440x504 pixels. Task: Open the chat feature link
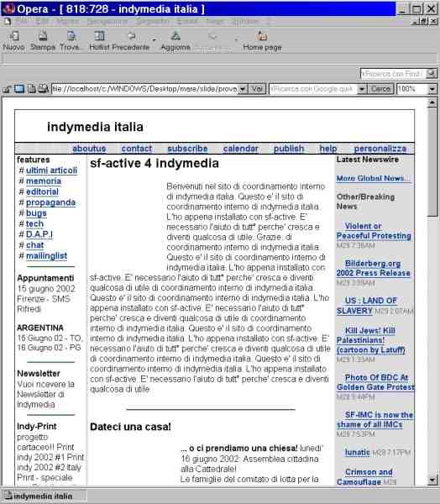coord(34,245)
